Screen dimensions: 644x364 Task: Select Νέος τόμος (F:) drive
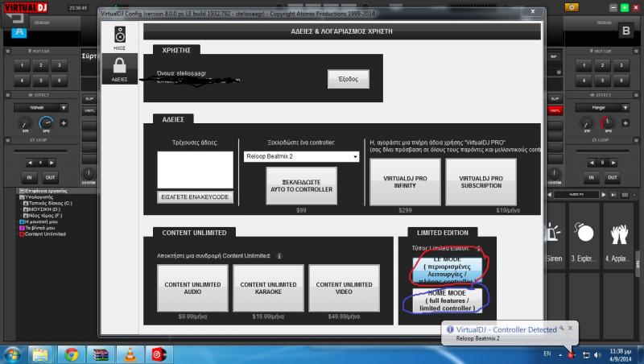pos(43,216)
